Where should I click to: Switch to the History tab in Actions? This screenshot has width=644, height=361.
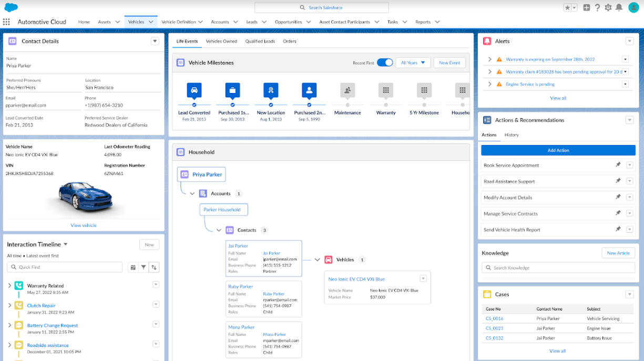point(512,135)
